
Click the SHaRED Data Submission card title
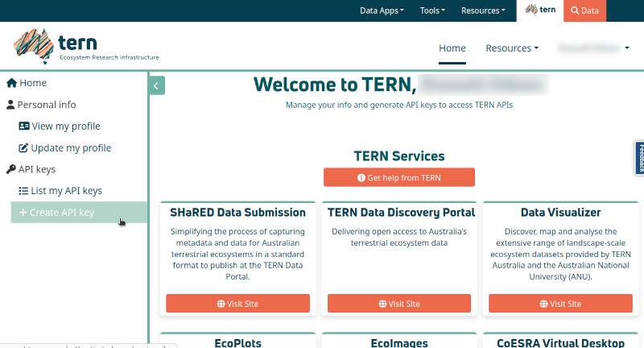[x=237, y=213]
